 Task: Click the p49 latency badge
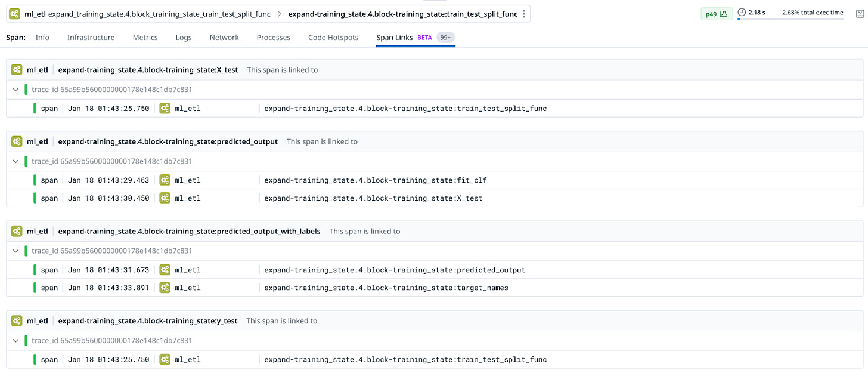click(x=716, y=14)
